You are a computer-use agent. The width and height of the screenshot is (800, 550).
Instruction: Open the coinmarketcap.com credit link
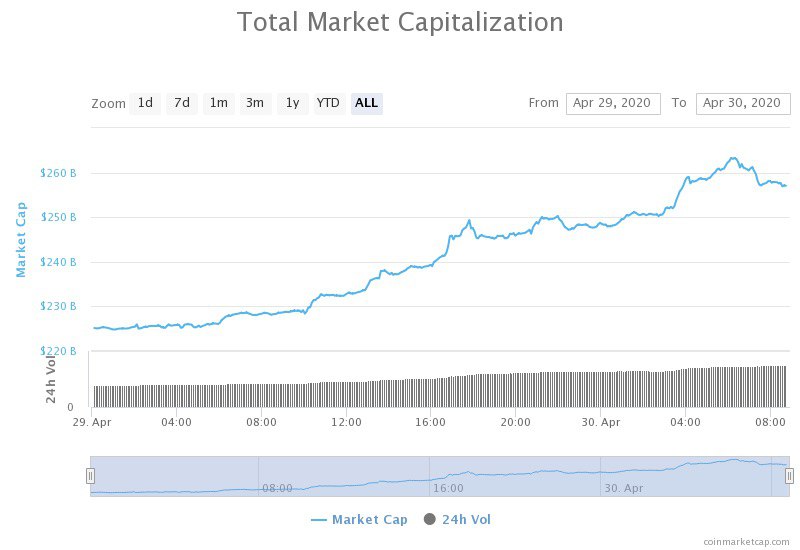pyautogui.click(x=745, y=541)
